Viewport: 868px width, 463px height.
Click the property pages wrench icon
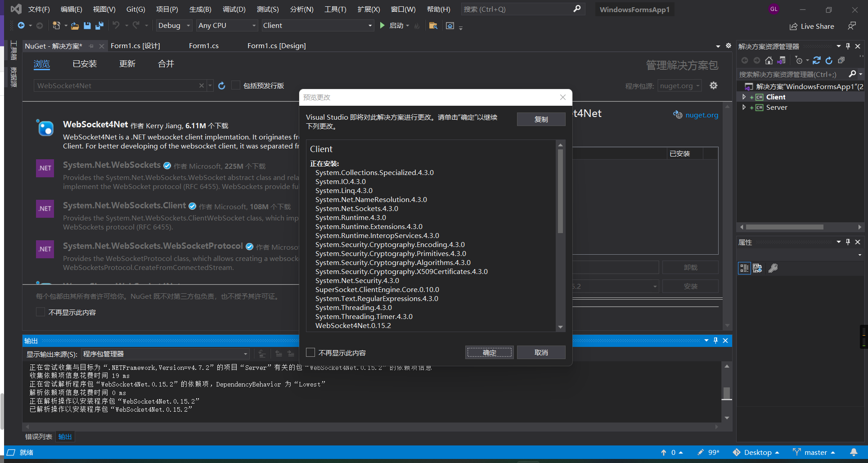(773, 268)
